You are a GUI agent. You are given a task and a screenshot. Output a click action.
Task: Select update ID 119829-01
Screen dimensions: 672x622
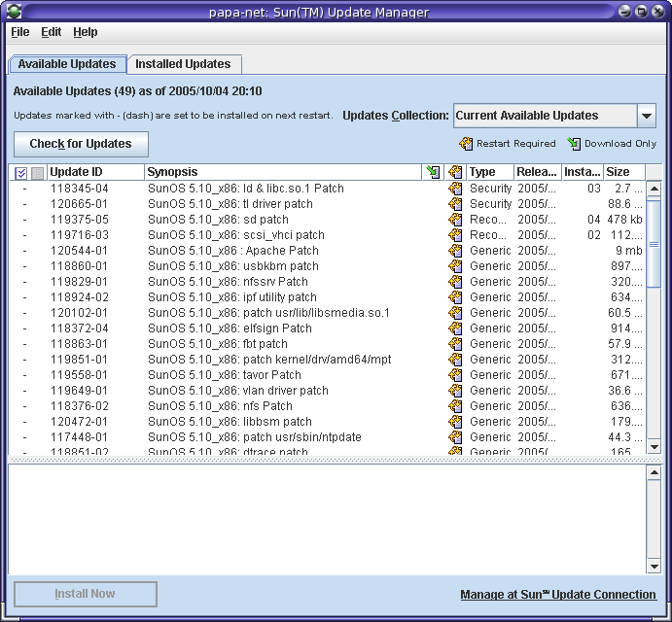[x=79, y=282]
